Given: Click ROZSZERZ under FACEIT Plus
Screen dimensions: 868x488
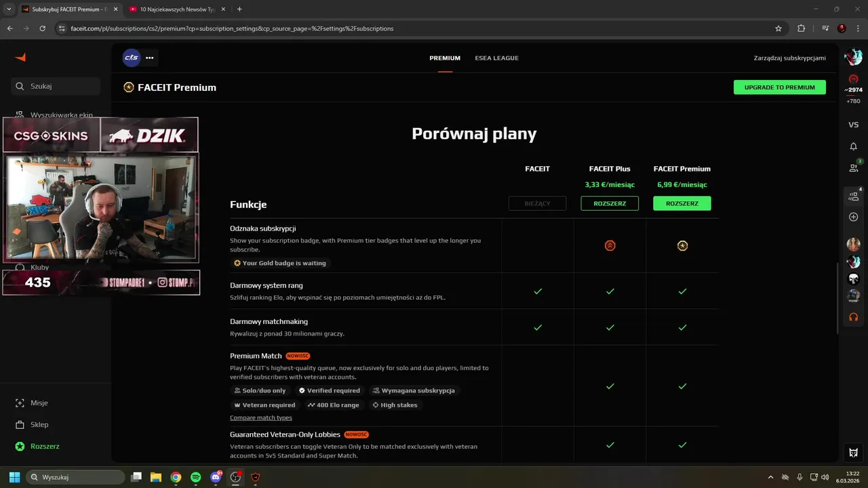Looking at the screenshot, I should click(610, 203).
